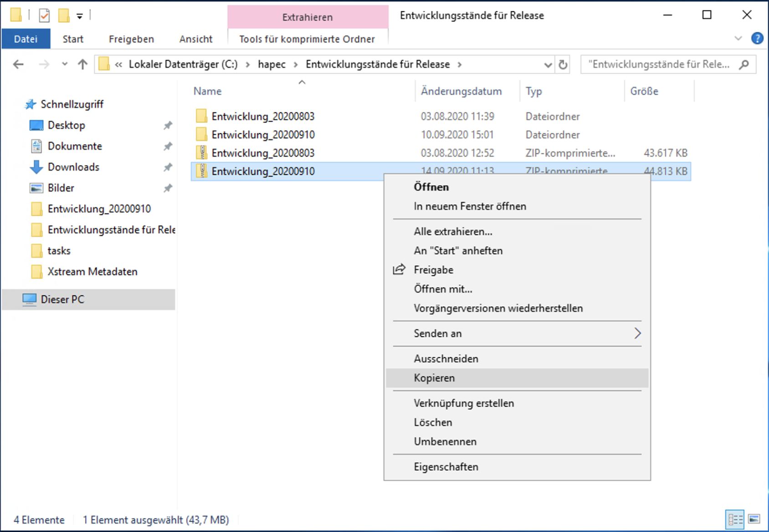Choose Kopieren from the context menu

434,378
